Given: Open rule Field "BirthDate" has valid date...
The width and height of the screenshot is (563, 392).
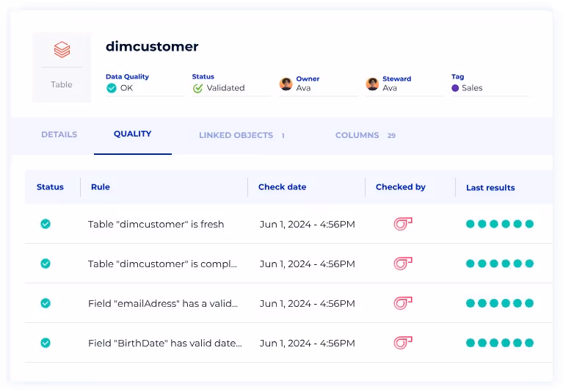Looking at the screenshot, I should pos(165,343).
